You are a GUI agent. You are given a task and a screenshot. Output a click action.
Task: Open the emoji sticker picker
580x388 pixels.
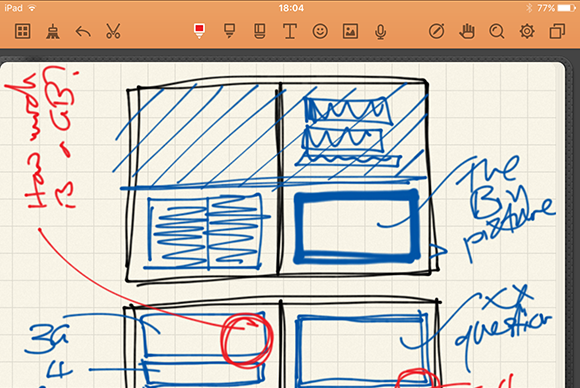tap(320, 31)
